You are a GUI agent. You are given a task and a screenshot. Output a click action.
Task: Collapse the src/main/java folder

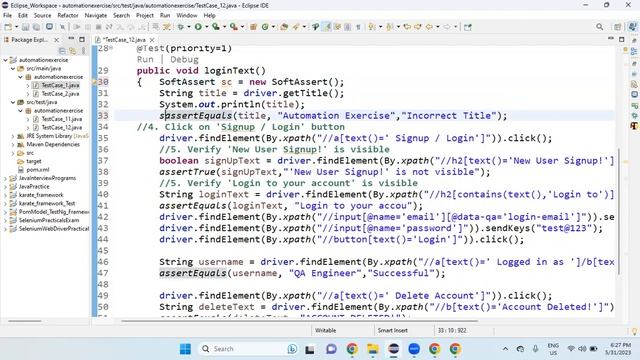[13, 69]
